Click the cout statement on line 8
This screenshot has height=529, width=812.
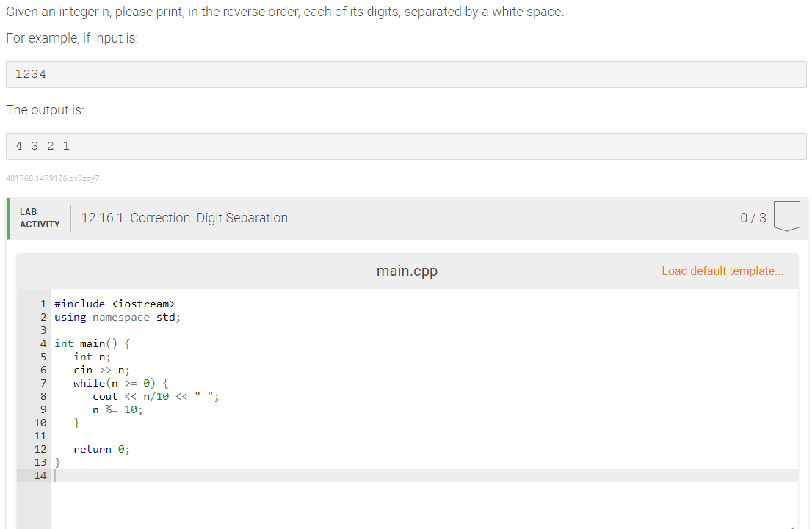[x=156, y=396]
